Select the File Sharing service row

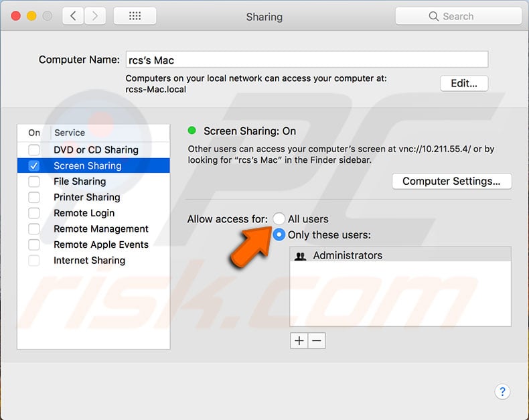point(94,182)
